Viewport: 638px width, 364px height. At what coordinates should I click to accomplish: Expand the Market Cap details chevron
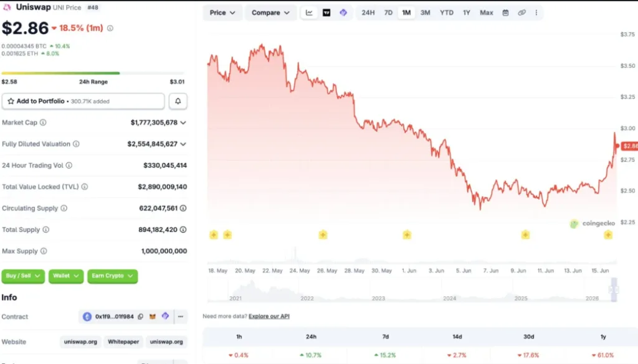tap(183, 123)
